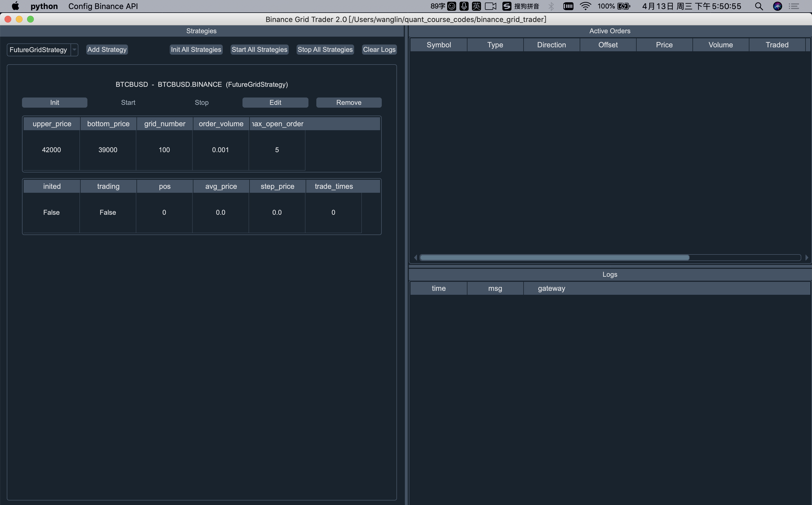
Task: Select Active Orders panel tab header
Action: click(610, 30)
